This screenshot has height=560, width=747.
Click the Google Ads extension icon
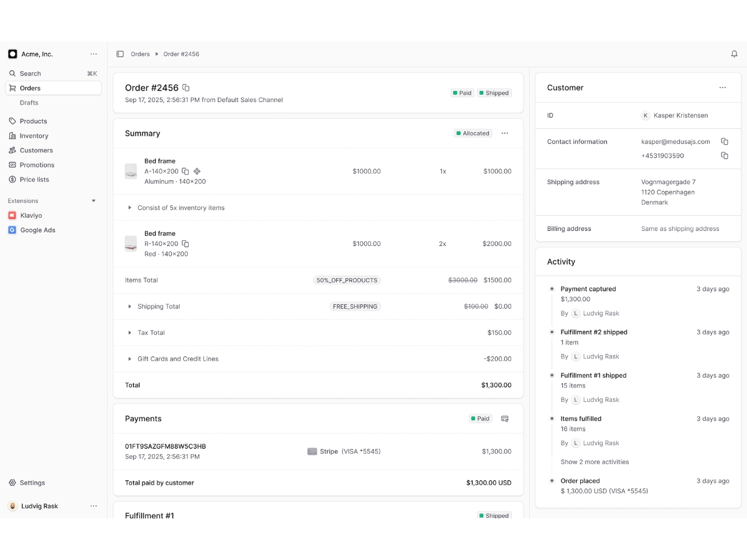tap(12, 230)
